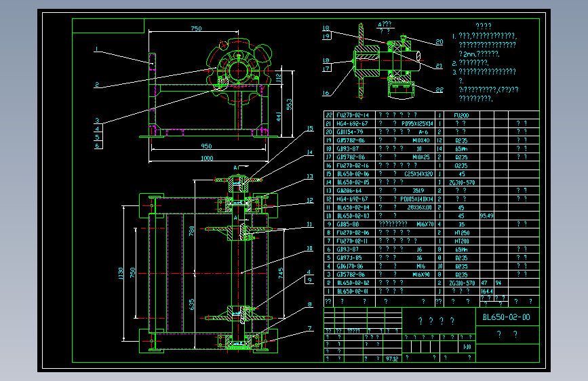588x381 pixels.
Task: Click balloon callout number 15
Action: 310,129
